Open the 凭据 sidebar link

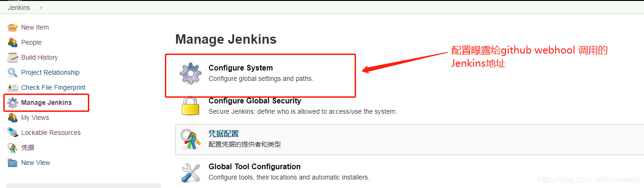coord(28,148)
